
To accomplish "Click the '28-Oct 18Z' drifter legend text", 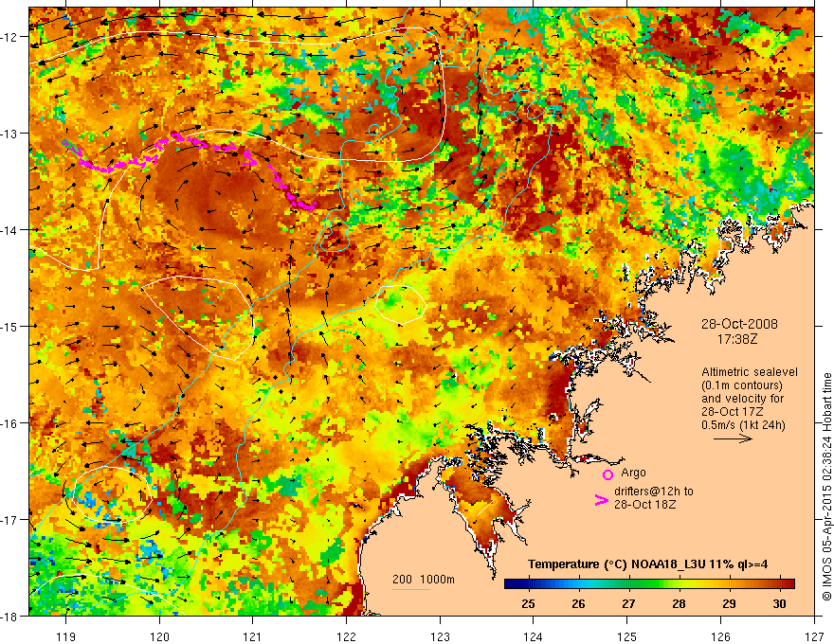I will point(645,505).
